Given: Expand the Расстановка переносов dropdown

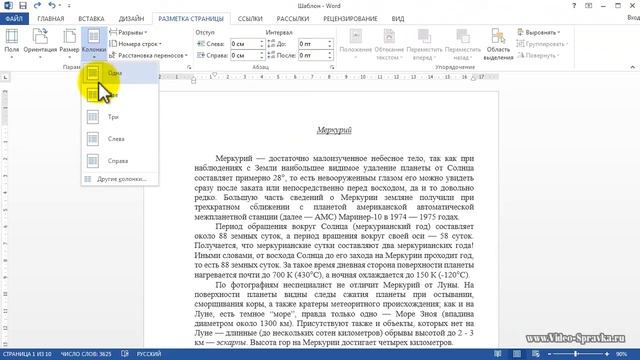Looking at the screenshot, I should point(149,55).
